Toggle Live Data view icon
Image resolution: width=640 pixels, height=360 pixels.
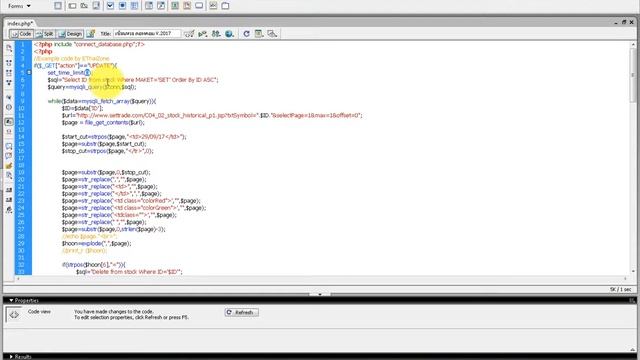click(91, 34)
